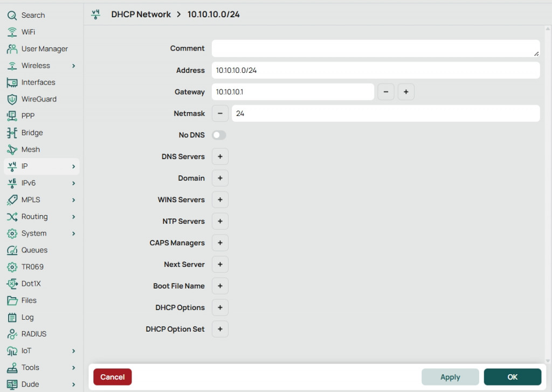
Task: Click the Netmask field showing 24
Action: (x=385, y=113)
